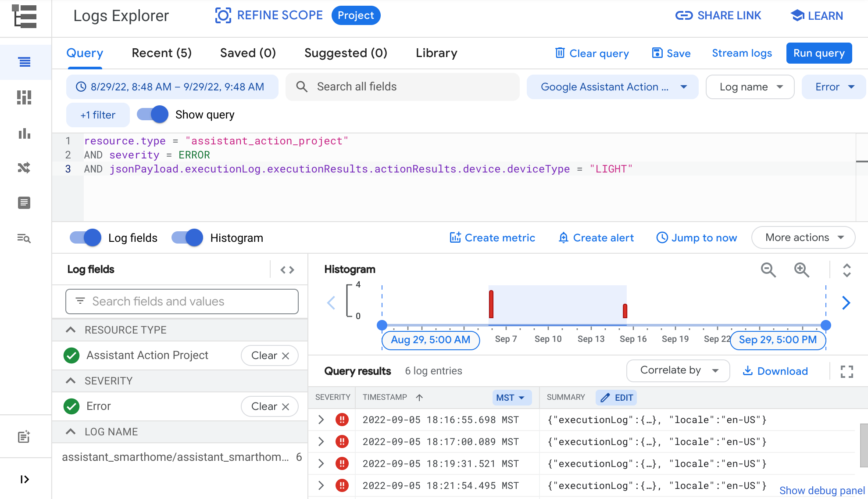Screen dimensions: 868x499
Task: Click the Fullscreen expand icon
Action: click(847, 371)
